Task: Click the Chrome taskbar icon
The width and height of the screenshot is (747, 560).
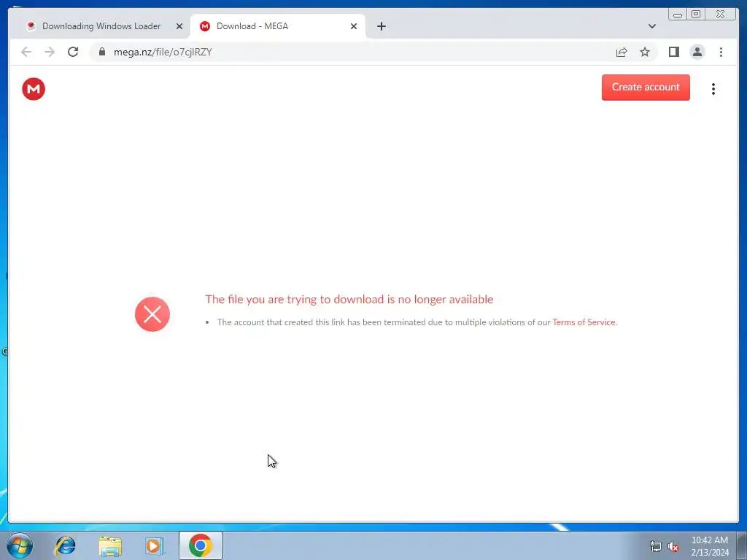Action: click(200, 545)
